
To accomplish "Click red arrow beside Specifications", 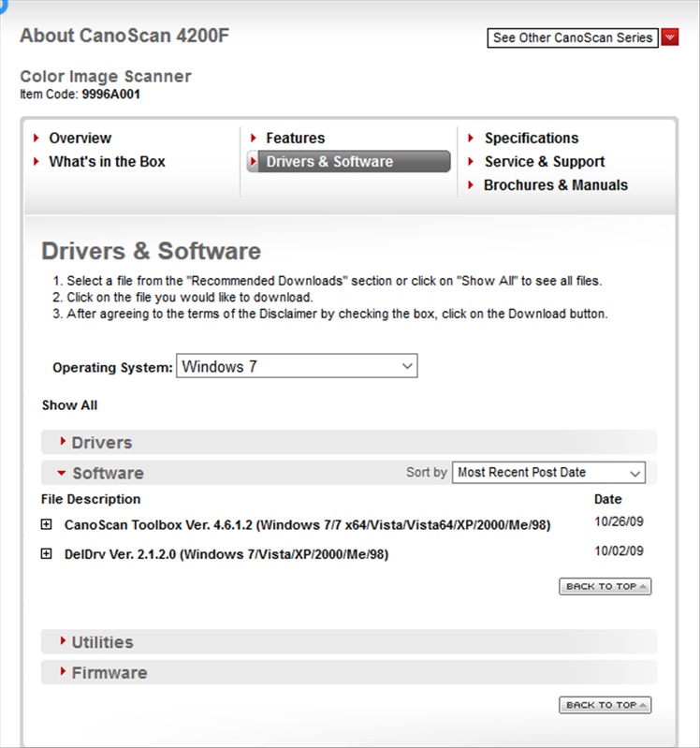I will point(472,138).
